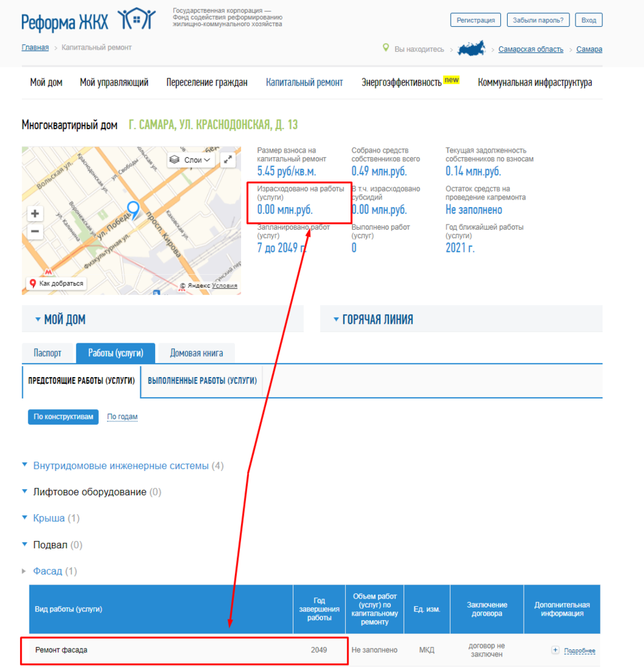Open the Паспорт tab
Viewport: 644px width, 672px height.
click(47, 353)
